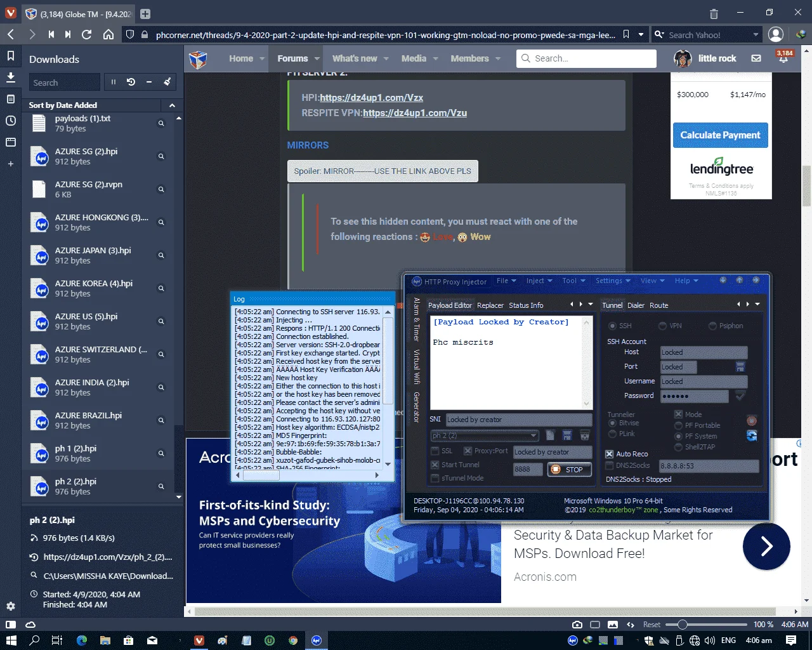Open Microsoft Edge from the taskbar
The width and height of the screenshot is (812, 650).
click(x=82, y=640)
